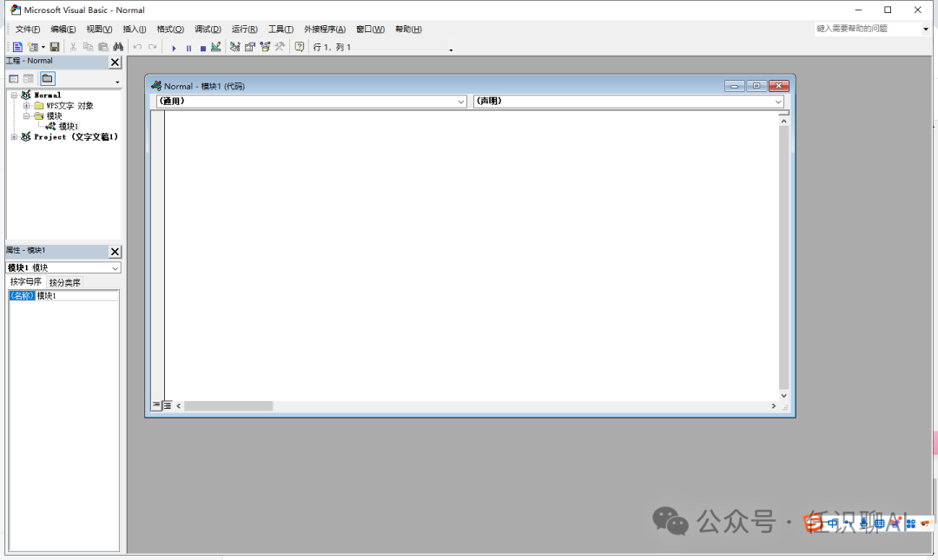Click the Reset stop square icon
The image size is (938, 560).
202,48
